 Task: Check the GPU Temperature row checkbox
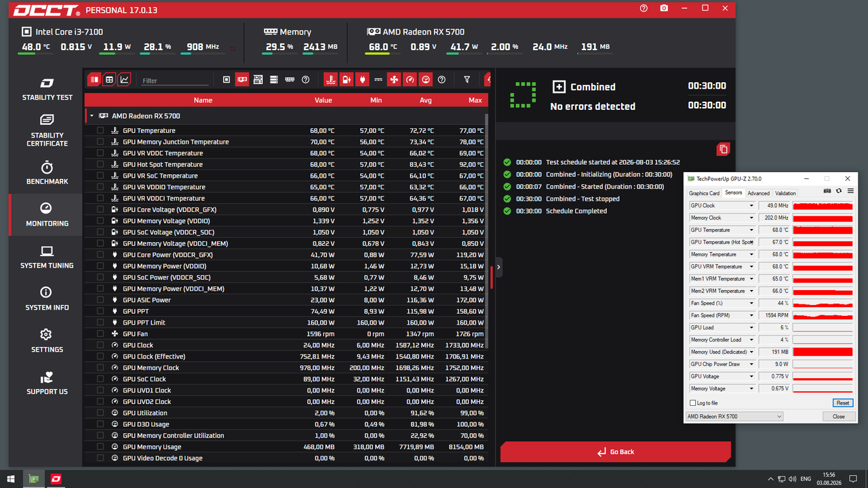point(100,130)
